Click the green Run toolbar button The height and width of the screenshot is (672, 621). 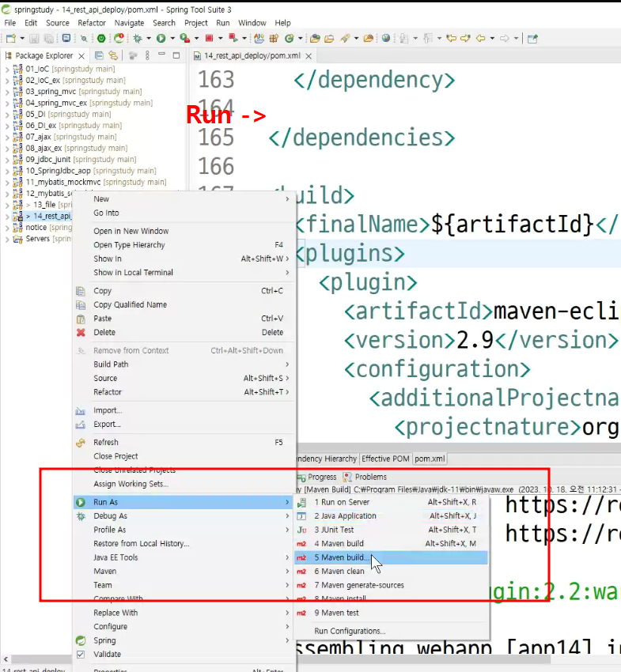(161, 39)
